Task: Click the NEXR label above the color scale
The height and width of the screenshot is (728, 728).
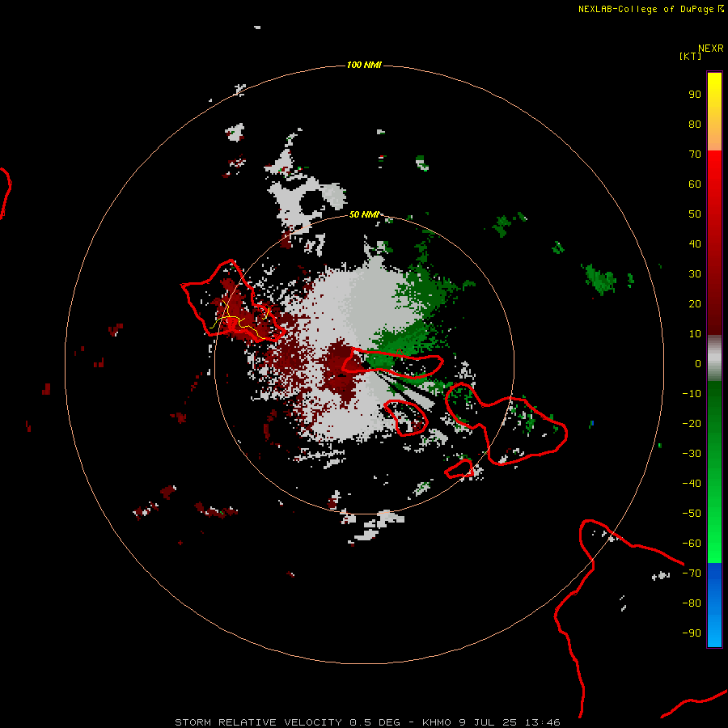Action: [x=710, y=49]
